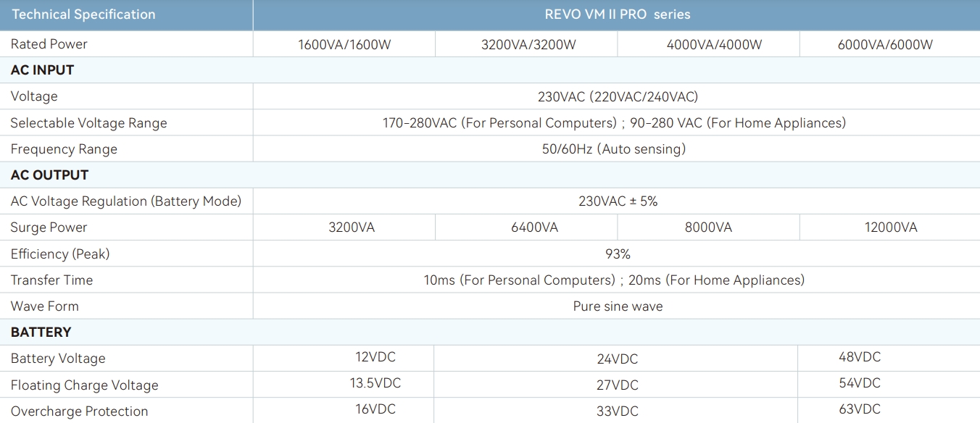Viewport: 980px width, 423px height.
Task: Click the 93% peak efficiency value
Action: tap(618, 254)
